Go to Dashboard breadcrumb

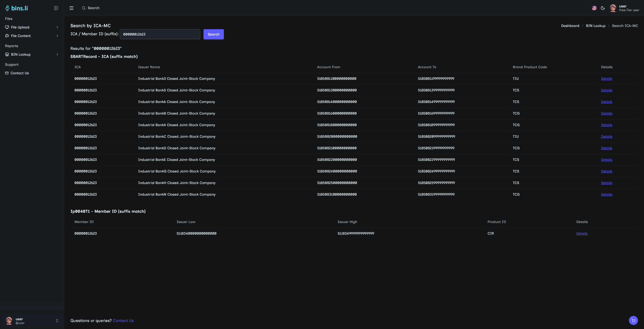click(x=570, y=26)
